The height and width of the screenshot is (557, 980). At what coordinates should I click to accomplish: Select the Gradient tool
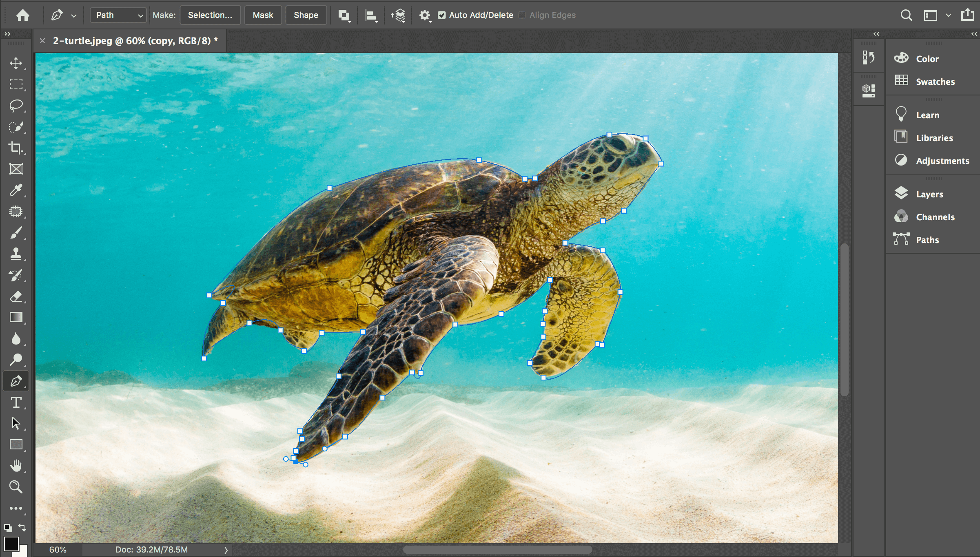pos(16,318)
